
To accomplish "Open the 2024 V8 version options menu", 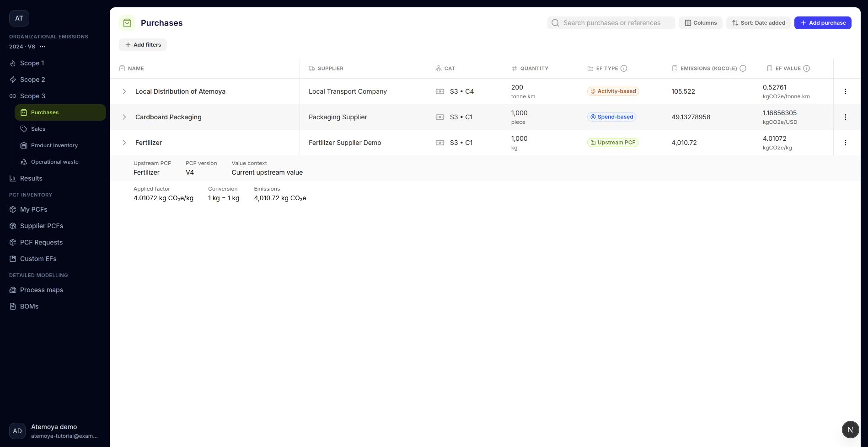I will (x=43, y=47).
